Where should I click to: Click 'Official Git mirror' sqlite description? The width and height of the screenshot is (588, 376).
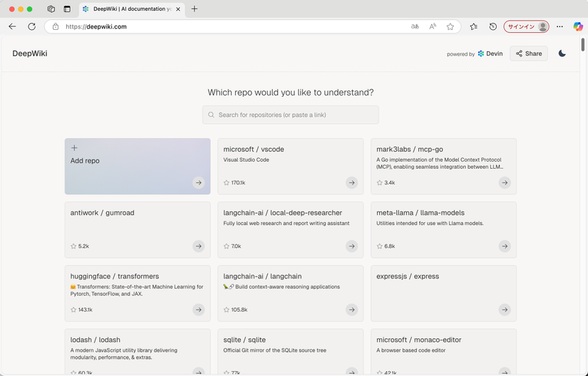275,350
